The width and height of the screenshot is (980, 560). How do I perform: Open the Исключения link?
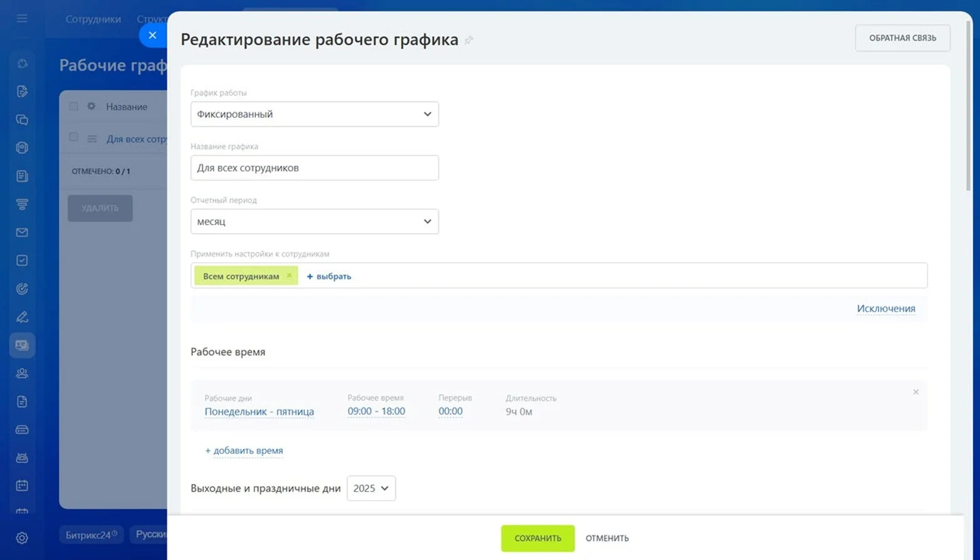(x=886, y=308)
